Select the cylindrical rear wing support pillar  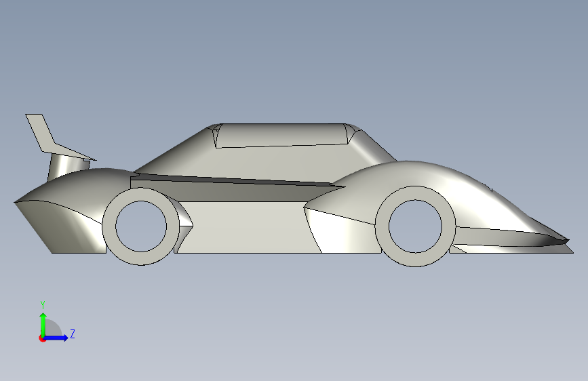click(68, 166)
